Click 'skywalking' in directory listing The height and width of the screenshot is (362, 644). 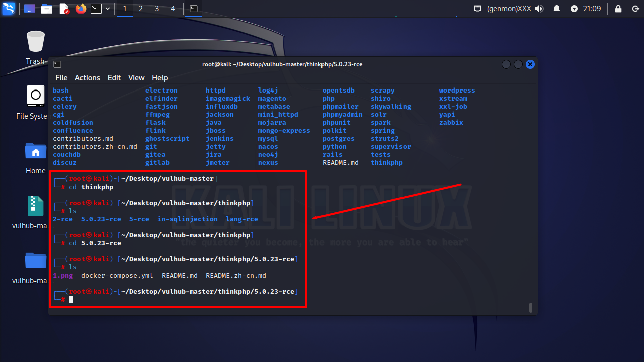[x=391, y=106]
